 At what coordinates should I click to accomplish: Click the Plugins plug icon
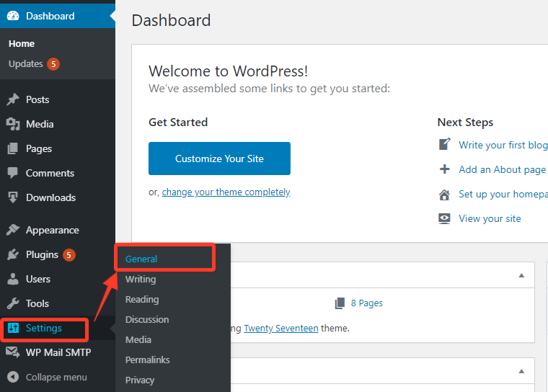click(13, 254)
